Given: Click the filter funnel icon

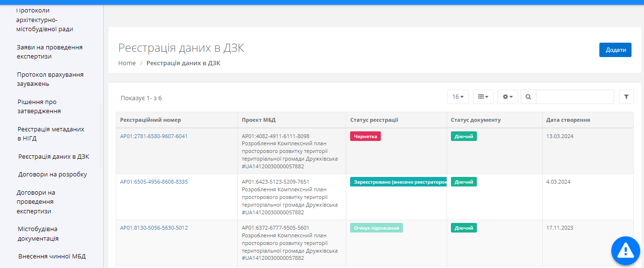Looking at the screenshot, I should click(x=626, y=97).
